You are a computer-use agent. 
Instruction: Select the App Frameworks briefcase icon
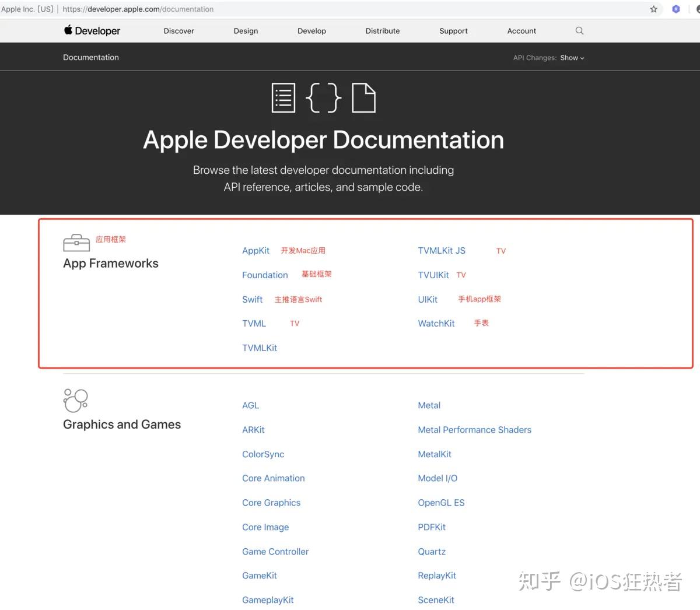(76, 243)
